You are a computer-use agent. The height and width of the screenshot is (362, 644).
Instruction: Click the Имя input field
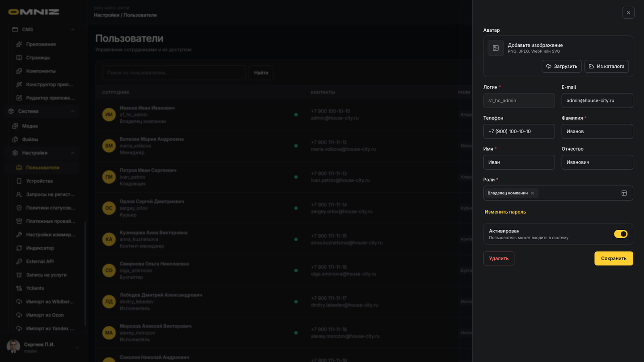click(x=519, y=162)
